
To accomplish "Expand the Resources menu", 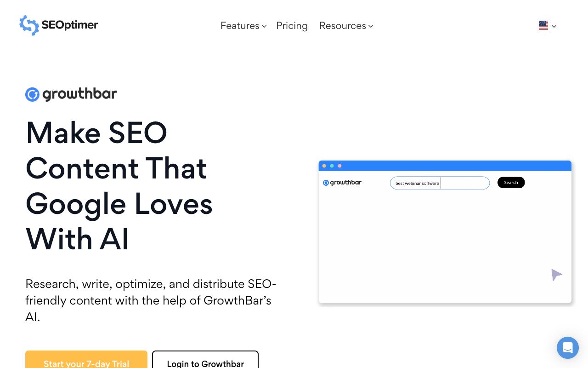I will coord(346,26).
